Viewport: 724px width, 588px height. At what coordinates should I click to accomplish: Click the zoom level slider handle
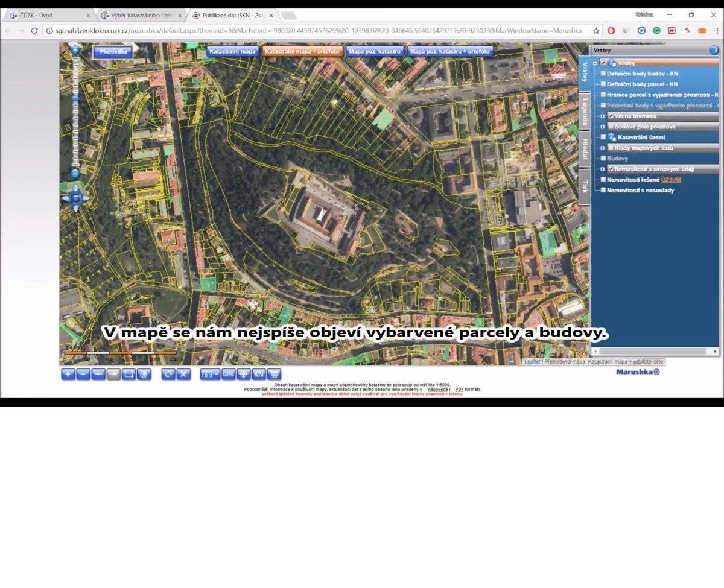[75, 98]
